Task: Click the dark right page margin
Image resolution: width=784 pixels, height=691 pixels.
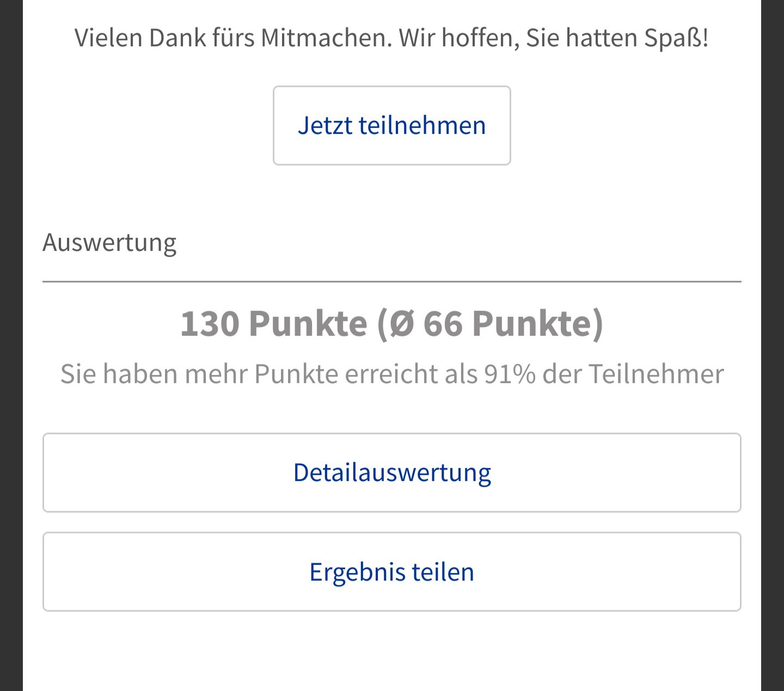Action: click(773, 346)
